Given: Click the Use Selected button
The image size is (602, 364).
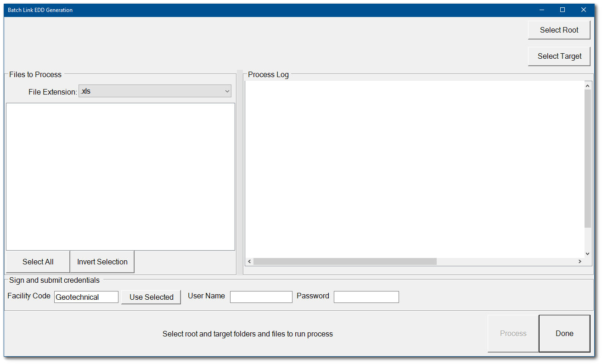Looking at the screenshot, I should (x=151, y=297).
